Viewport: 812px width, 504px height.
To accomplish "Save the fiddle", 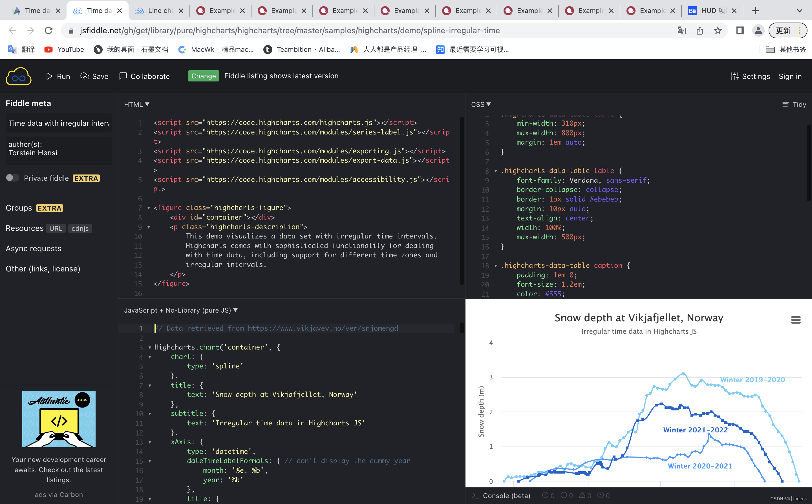I will click(94, 76).
